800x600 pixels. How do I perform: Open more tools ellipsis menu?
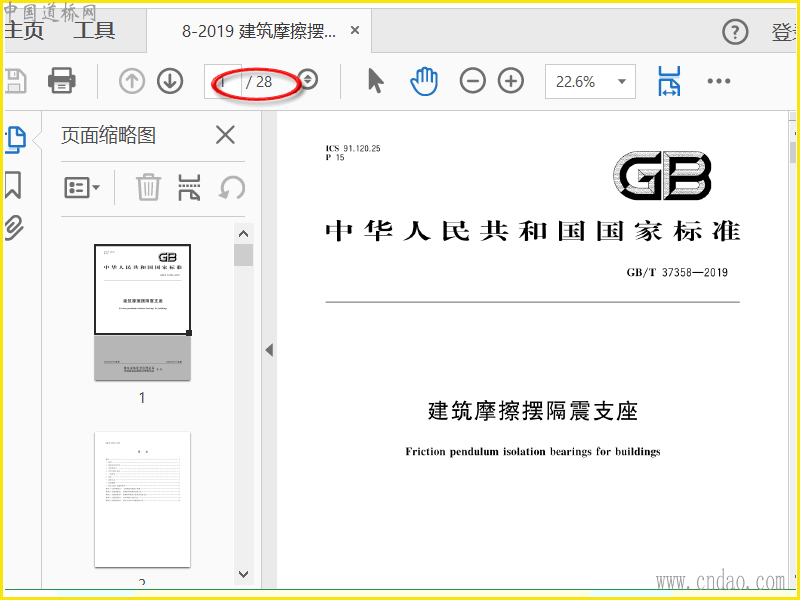tap(719, 81)
